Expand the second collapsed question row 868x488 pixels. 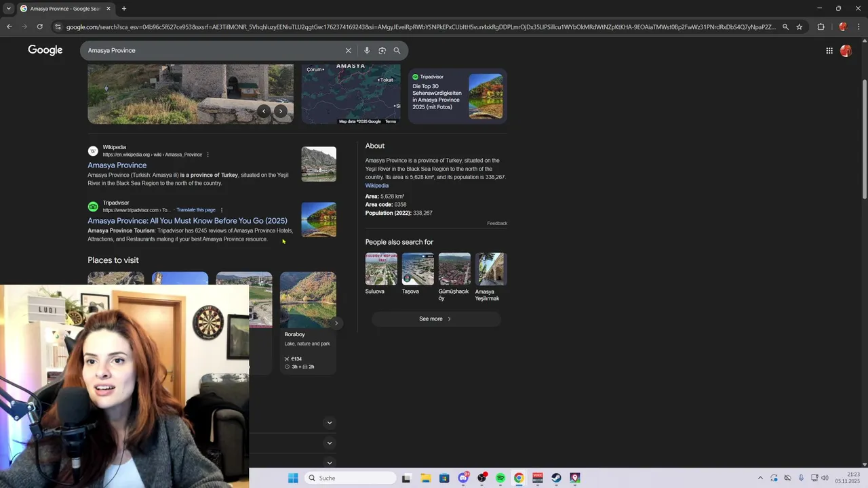point(330,443)
